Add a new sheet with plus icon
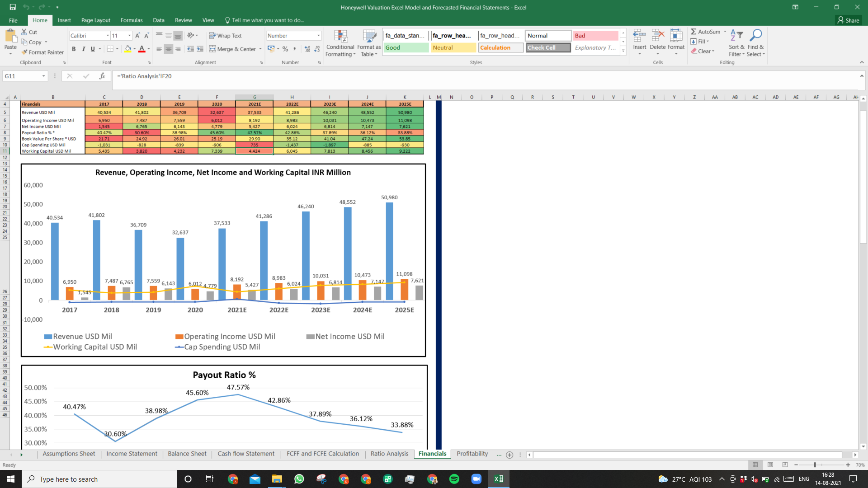Image resolution: width=868 pixels, height=488 pixels. coord(509,455)
